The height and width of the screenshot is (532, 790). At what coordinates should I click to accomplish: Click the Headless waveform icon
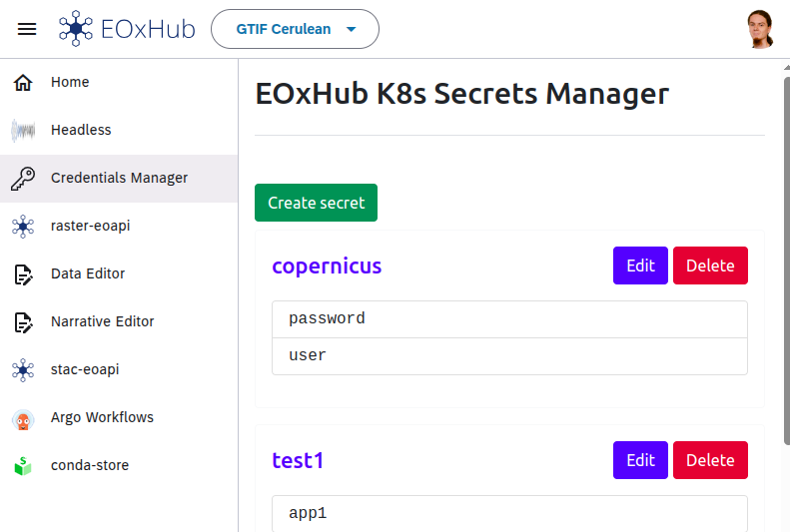point(23,130)
